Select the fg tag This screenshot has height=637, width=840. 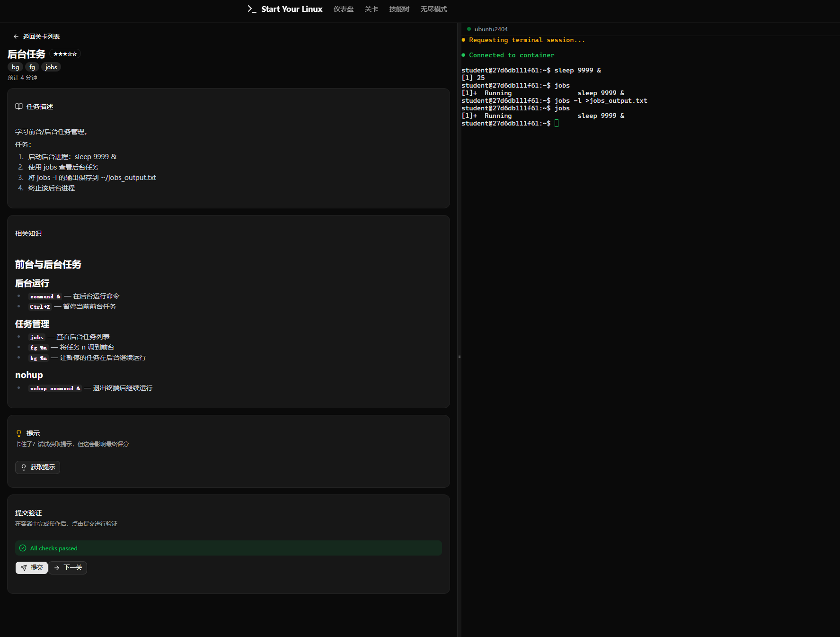coord(32,67)
